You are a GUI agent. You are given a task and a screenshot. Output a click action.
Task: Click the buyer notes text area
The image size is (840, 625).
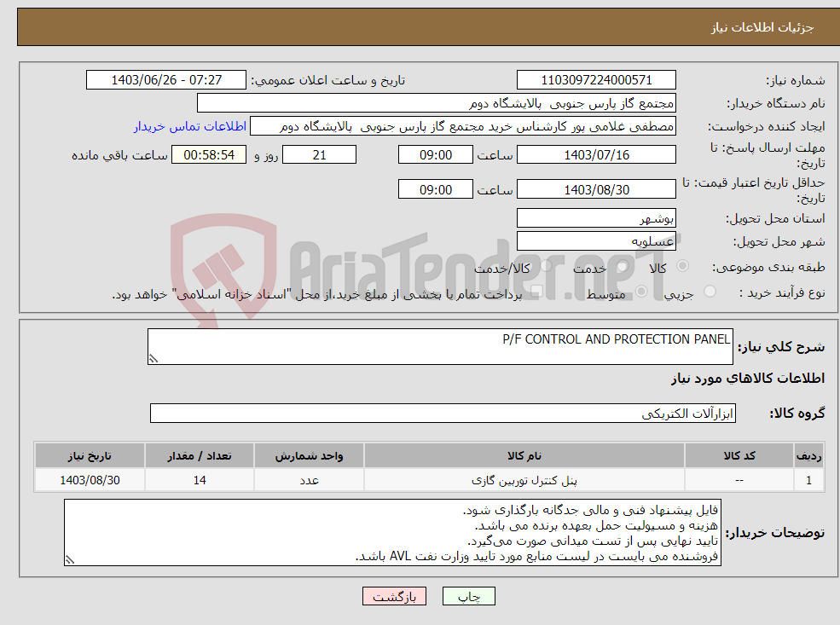[x=392, y=532]
